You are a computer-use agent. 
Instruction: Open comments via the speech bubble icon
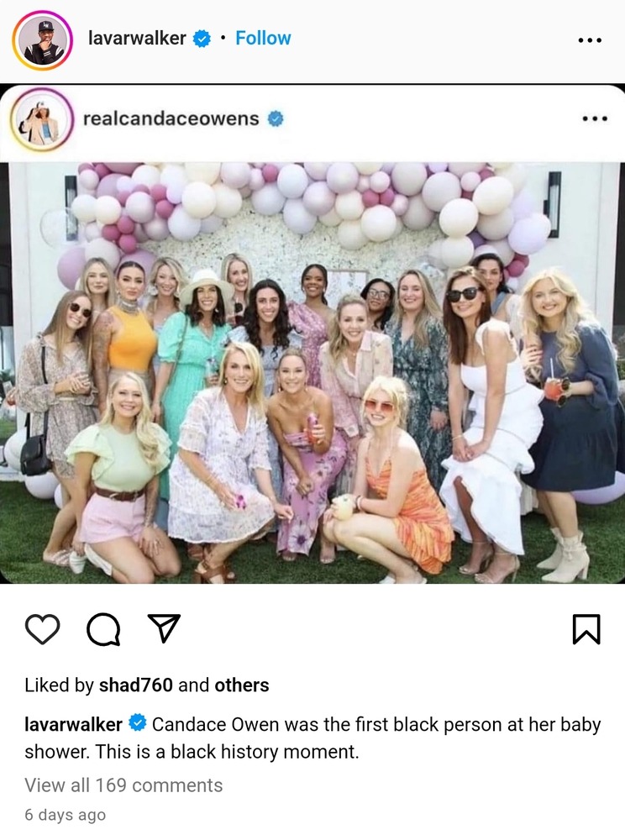click(x=103, y=629)
